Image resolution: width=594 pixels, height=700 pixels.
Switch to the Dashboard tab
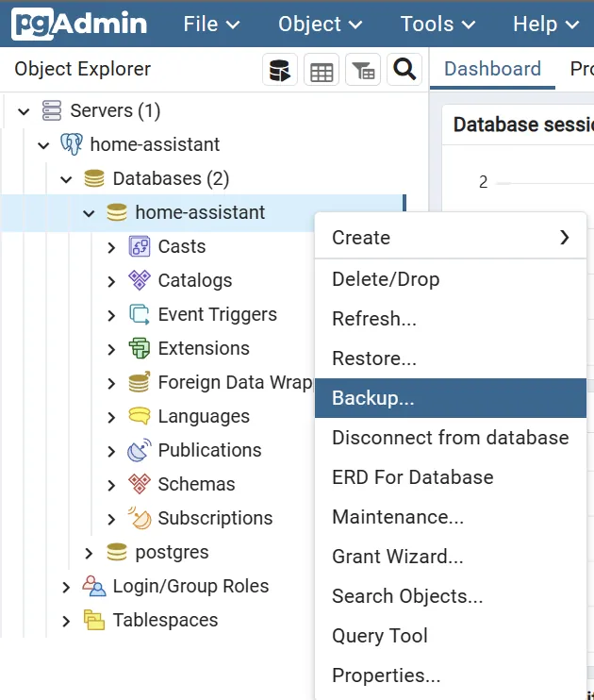[x=492, y=69]
